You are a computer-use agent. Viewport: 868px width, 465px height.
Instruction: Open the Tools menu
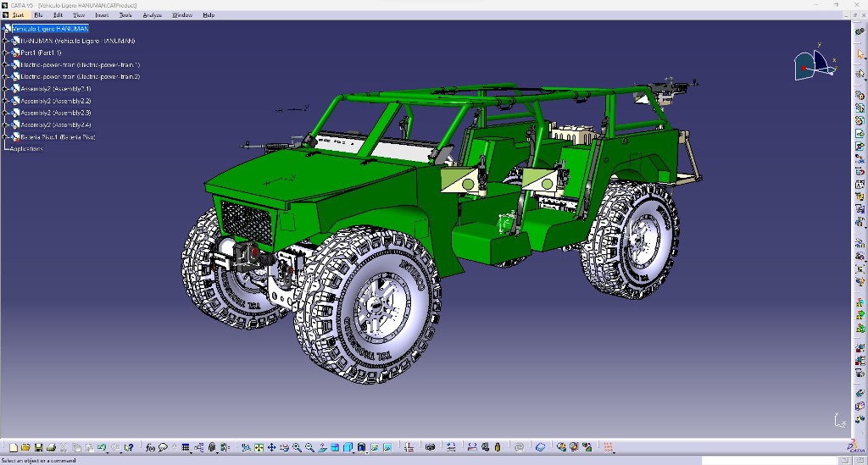click(125, 15)
